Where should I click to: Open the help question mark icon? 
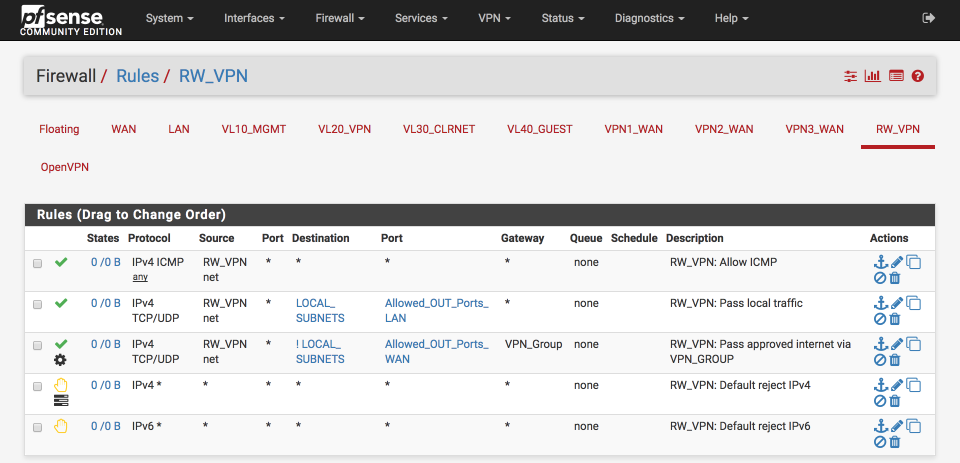click(917, 76)
